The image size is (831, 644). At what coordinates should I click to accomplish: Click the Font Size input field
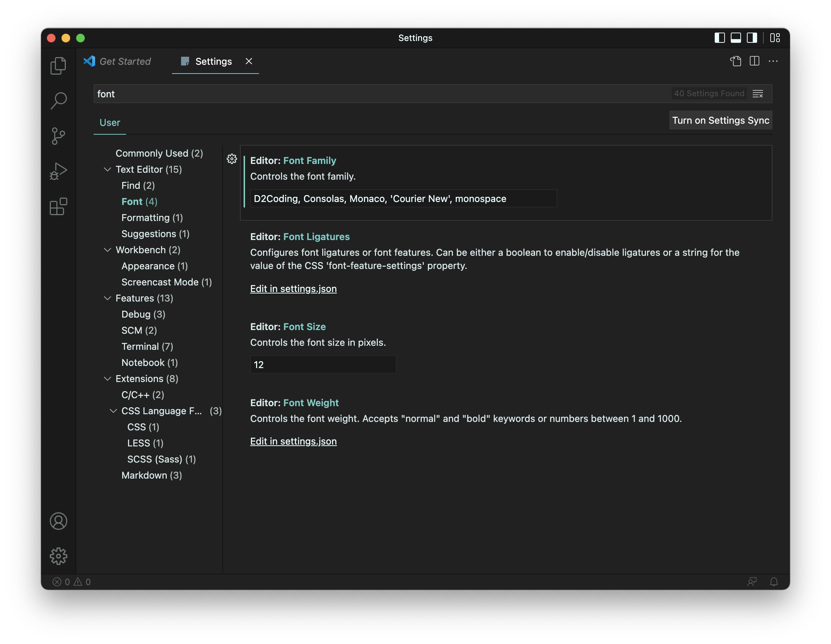click(x=323, y=365)
